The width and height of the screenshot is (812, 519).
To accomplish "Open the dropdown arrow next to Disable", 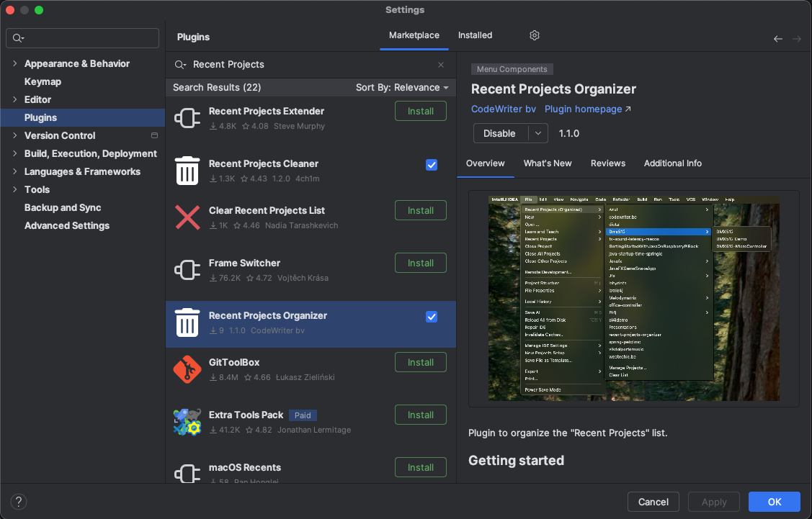I will (537, 133).
